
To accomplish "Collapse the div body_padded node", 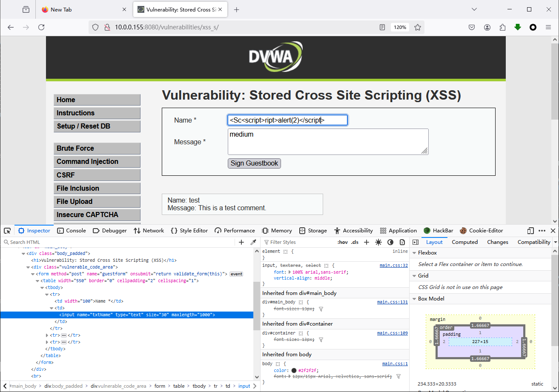I will [x=23, y=254].
